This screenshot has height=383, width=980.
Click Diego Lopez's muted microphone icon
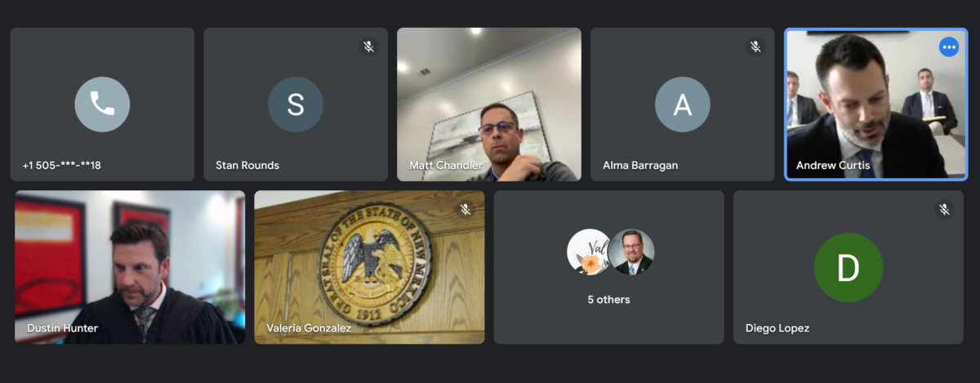[x=944, y=210]
